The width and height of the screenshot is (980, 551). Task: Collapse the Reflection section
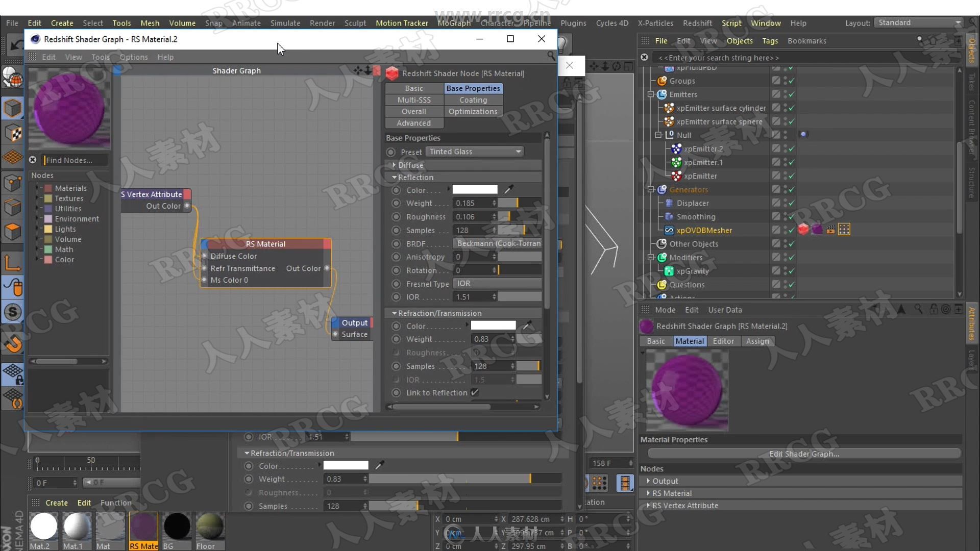395,177
